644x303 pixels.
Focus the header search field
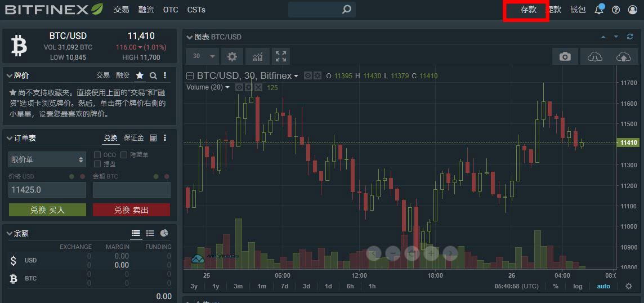click(x=321, y=10)
